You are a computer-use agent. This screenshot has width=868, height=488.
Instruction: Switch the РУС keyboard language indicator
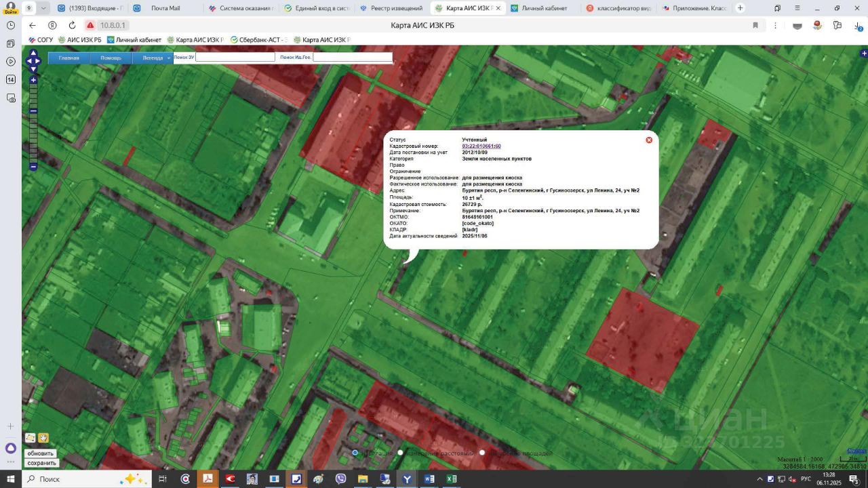806,479
